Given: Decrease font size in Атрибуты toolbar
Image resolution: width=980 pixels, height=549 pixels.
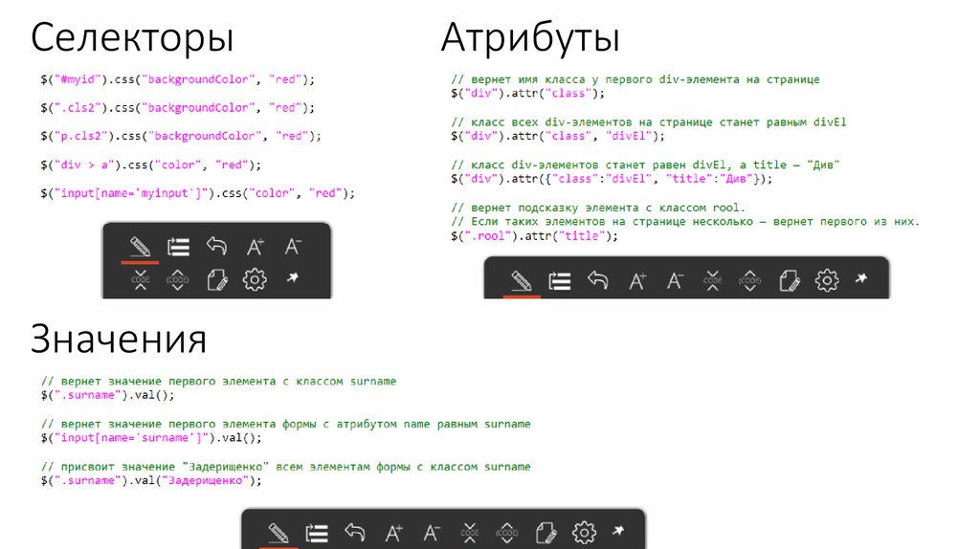Looking at the screenshot, I should click(676, 280).
